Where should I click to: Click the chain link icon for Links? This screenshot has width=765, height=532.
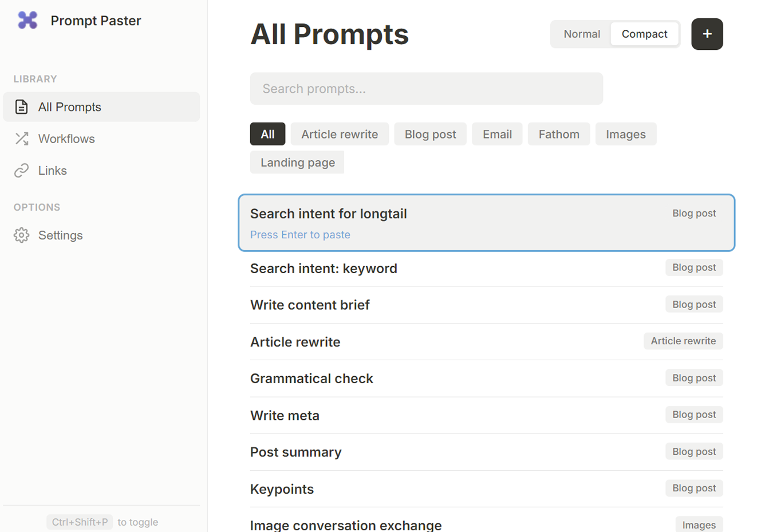pyautogui.click(x=21, y=170)
